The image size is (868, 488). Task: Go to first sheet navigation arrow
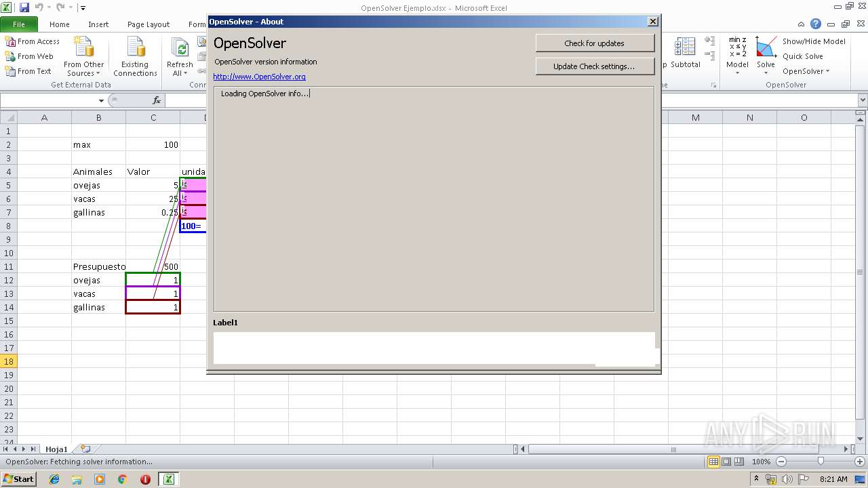coord(5,449)
